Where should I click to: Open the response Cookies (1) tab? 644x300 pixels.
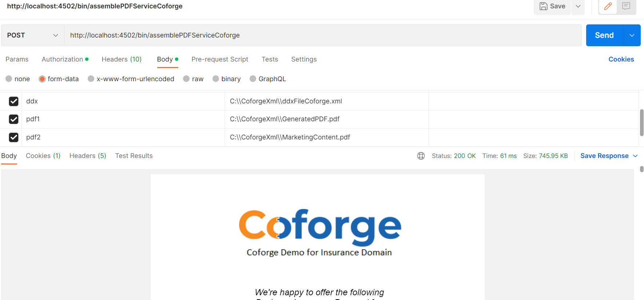(x=43, y=156)
